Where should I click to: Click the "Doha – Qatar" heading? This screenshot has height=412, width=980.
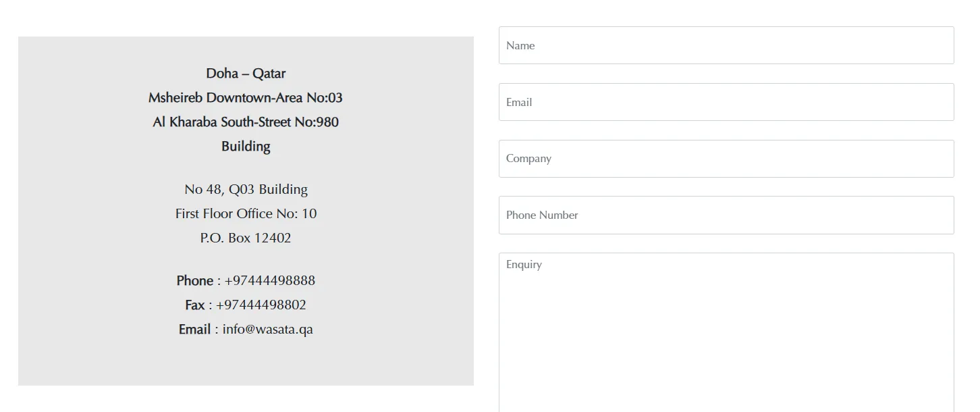[x=246, y=74]
